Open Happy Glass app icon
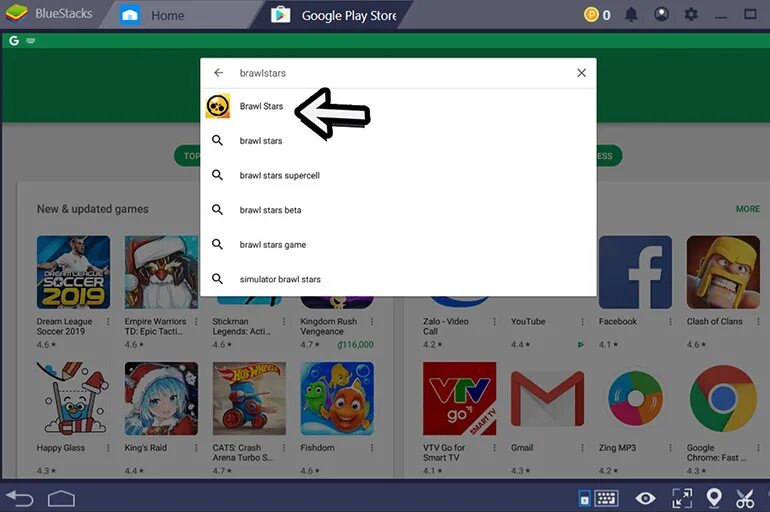770x512 pixels. pyautogui.click(x=73, y=398)
